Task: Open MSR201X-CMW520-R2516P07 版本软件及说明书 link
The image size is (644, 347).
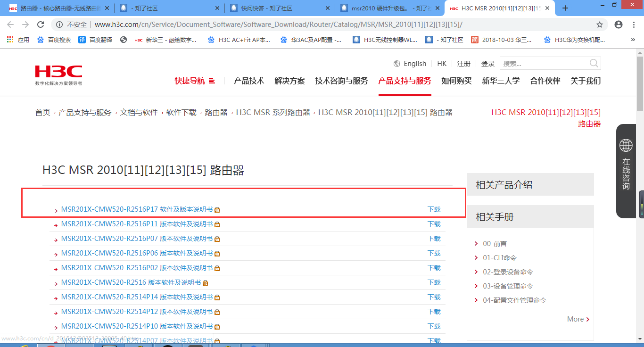Action: pyautogui.click(x=137, y=239)
